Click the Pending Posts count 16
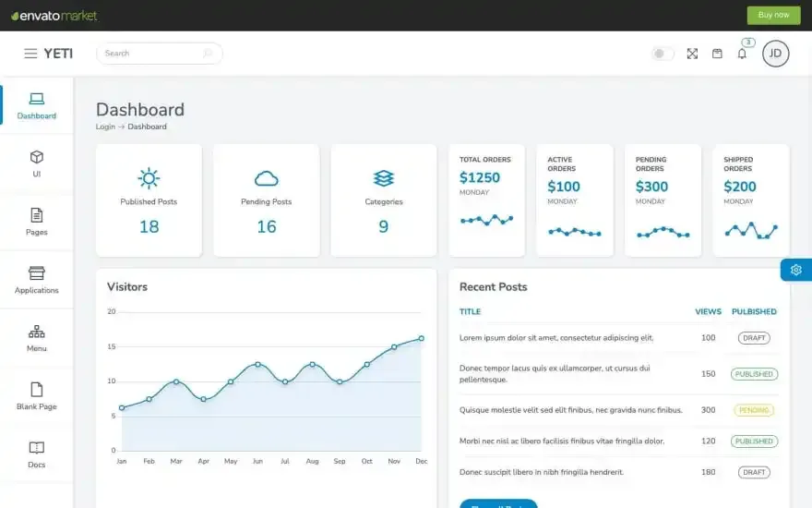Viewport: 812px width, 508px height. pyautogui.click(x=267, y=226)
